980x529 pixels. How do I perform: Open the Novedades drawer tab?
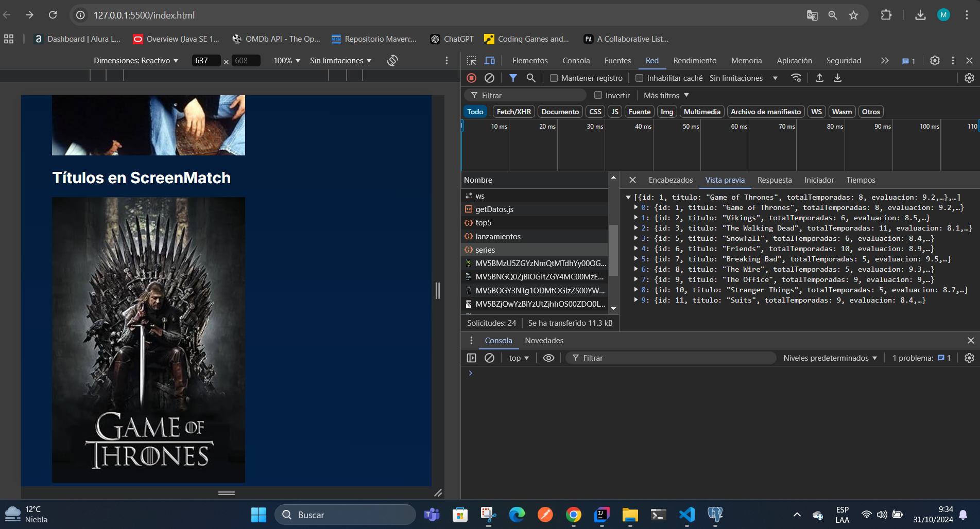544,340
